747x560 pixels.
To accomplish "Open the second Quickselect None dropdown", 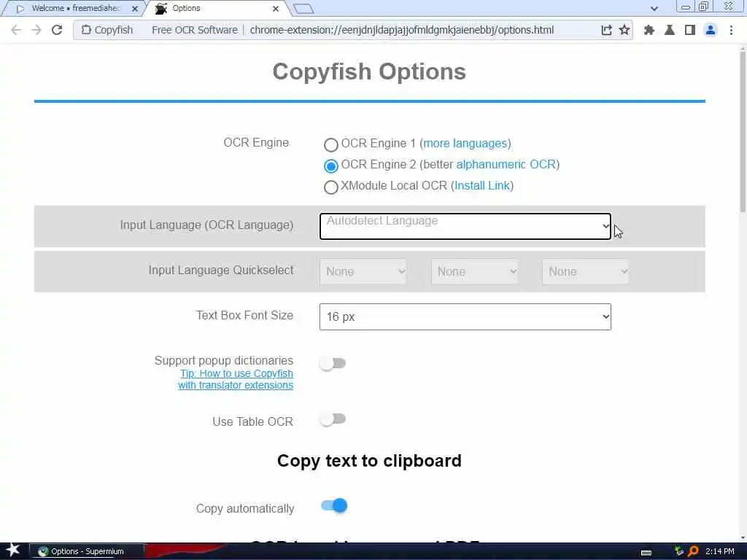I will coord(474,271).
